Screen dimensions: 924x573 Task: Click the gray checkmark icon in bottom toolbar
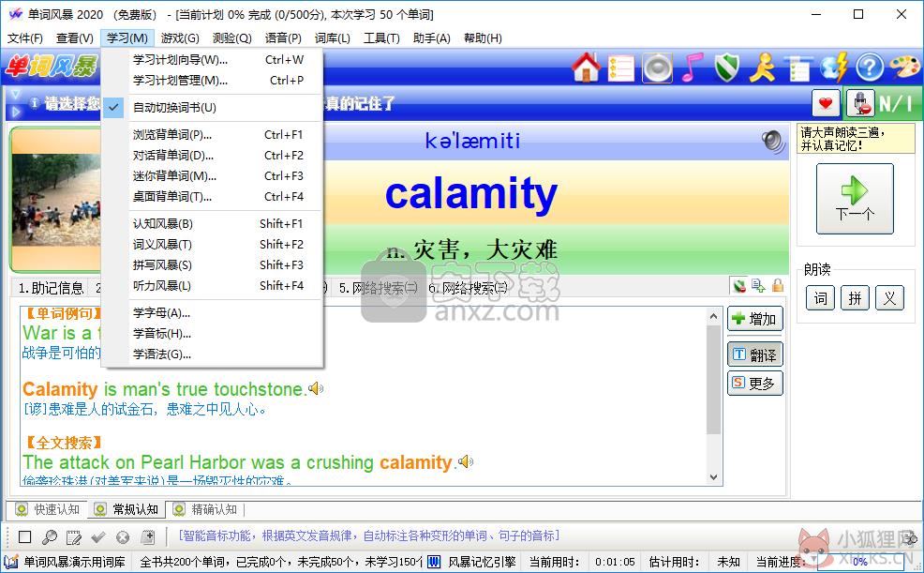point(97,537)
